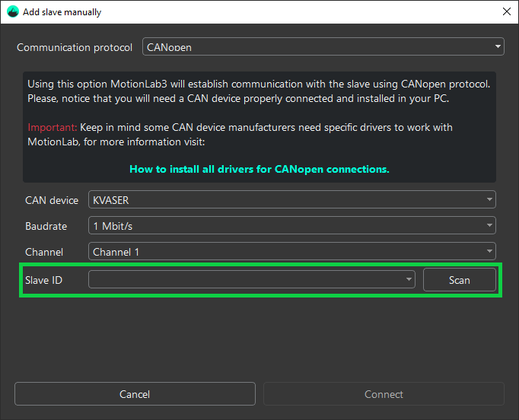Click the Baudrate dropdown arrow
This screenshot has height=420, width=519.
(x=489, y=226)
